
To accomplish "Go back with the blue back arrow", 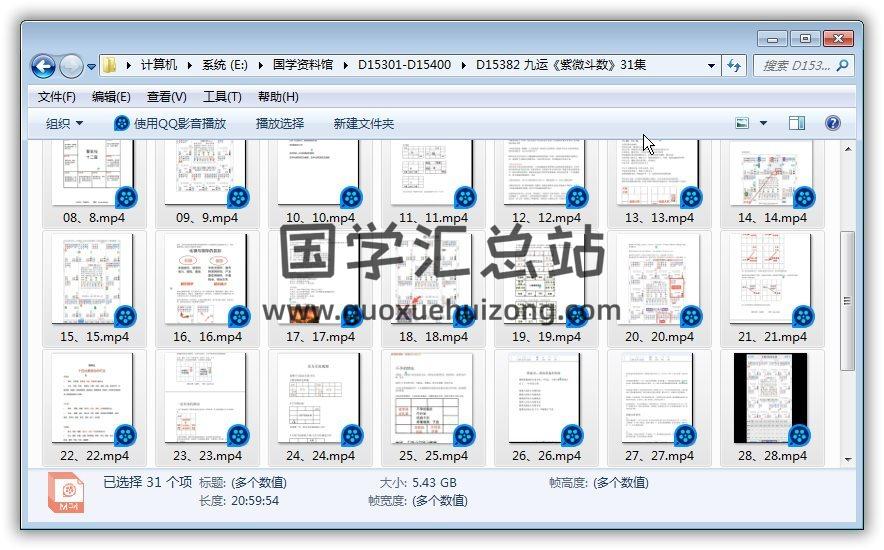I will point(43,66).
